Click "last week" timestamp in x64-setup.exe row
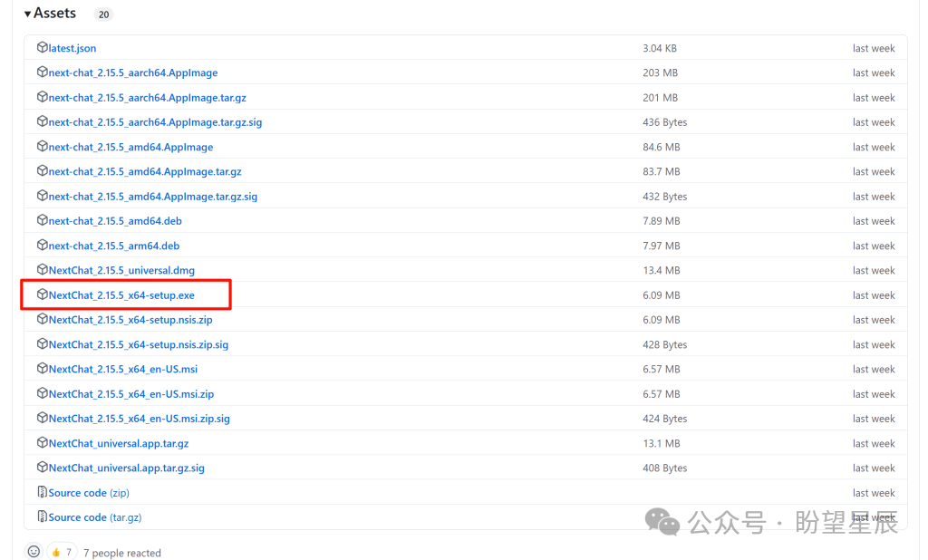Screen dimensions: 928x560 [874, 294]
